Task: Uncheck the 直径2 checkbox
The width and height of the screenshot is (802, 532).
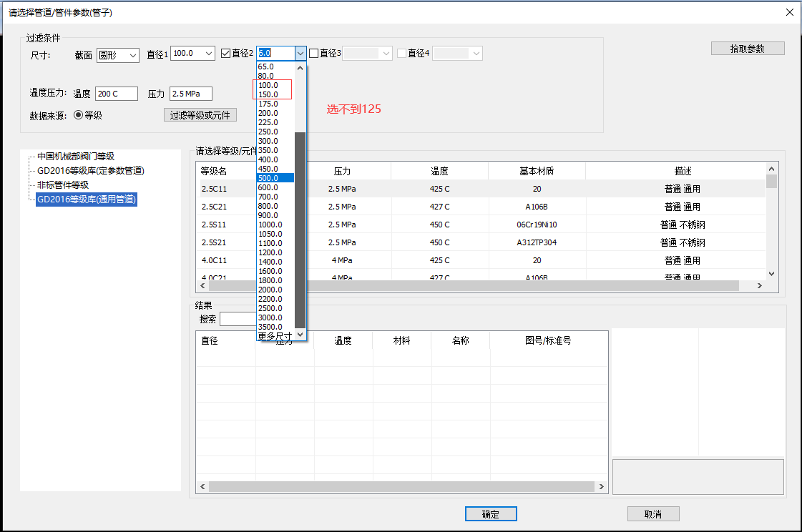Action: click(x=226, y=54)
